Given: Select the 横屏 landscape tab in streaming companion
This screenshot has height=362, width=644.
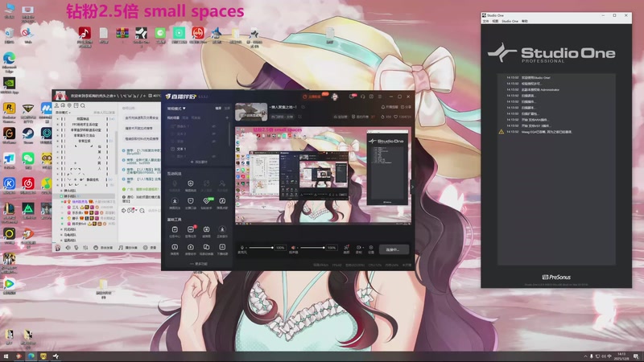Looking at the screenshot, I should (218, 109).
